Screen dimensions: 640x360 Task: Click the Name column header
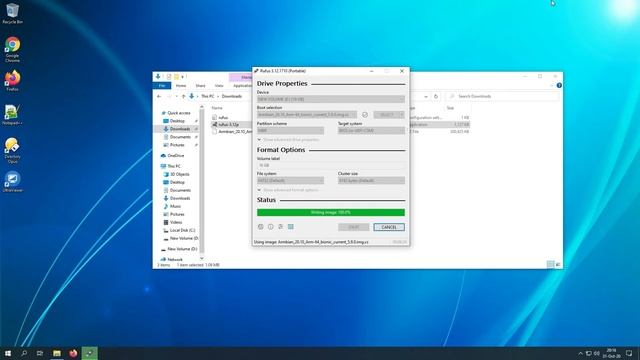(217, 108)
